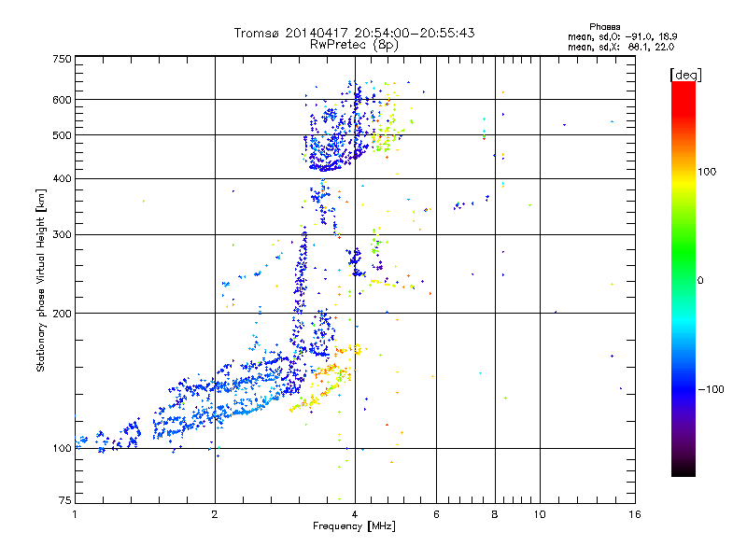Screen dimensions: 747x560
Task: Click the x-axis tick label '2'
Action: (x=215, y=514)
